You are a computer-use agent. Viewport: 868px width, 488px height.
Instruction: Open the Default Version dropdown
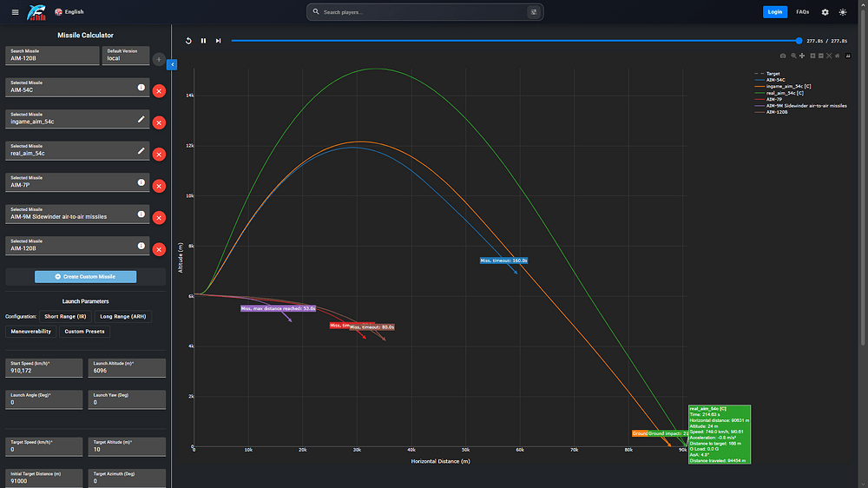tap(126, 56)
